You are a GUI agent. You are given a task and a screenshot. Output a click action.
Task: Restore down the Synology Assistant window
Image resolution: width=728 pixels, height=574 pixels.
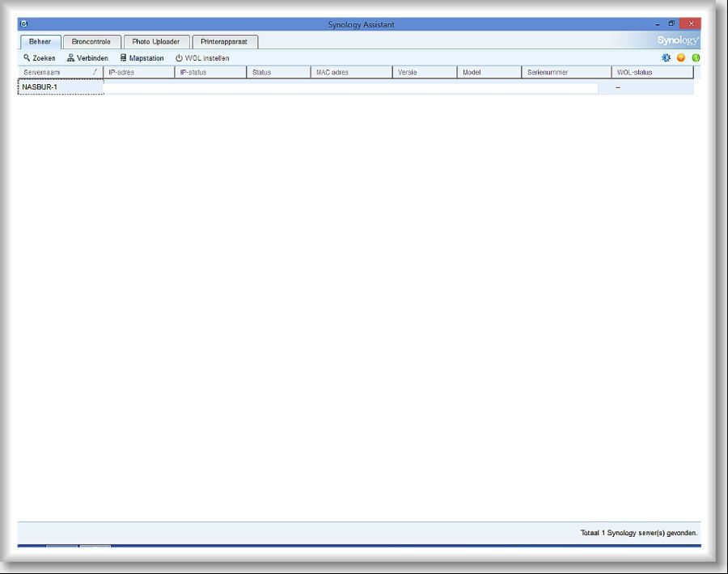click(671, 23)
